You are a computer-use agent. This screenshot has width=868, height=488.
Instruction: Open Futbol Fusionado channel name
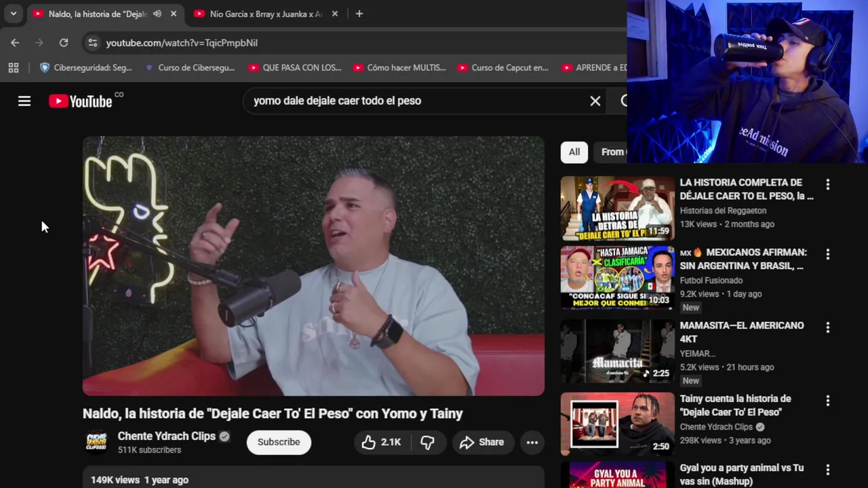click(x=711, y=280)
